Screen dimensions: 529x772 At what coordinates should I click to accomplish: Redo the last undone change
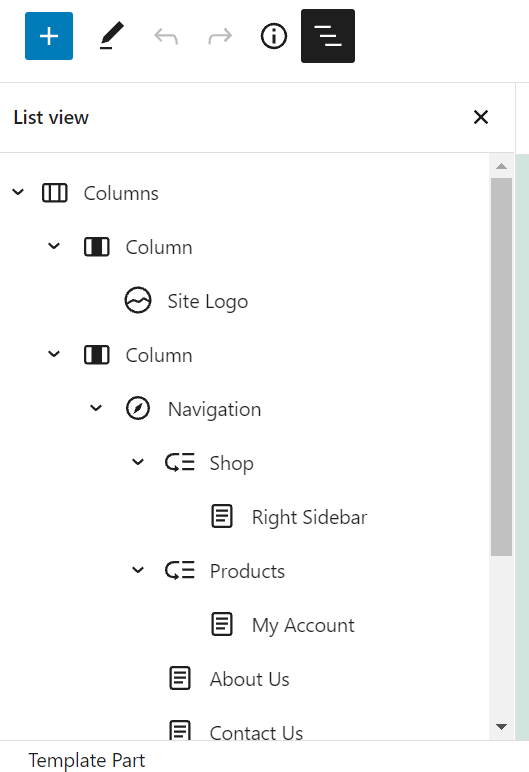pos(220,36)
